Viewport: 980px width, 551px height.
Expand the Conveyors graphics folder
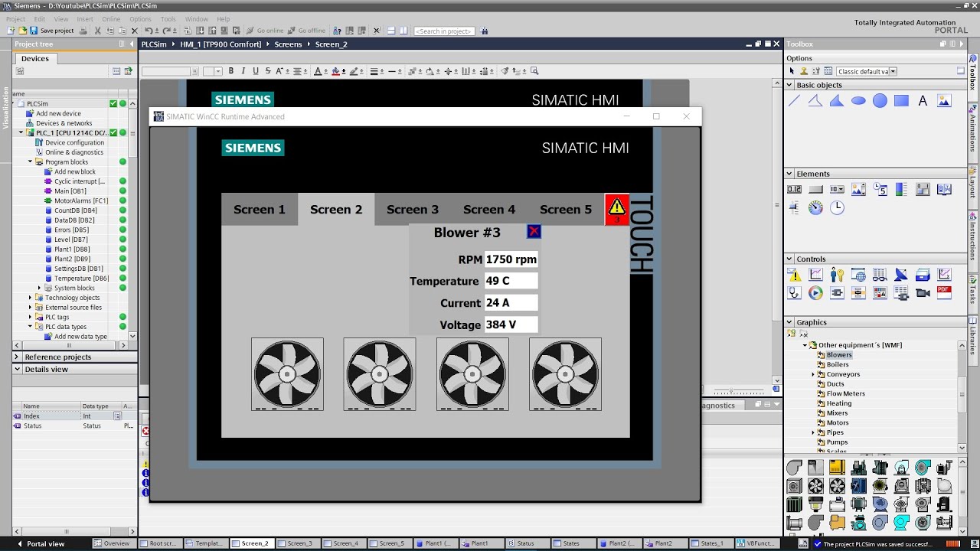coord(813,374)
